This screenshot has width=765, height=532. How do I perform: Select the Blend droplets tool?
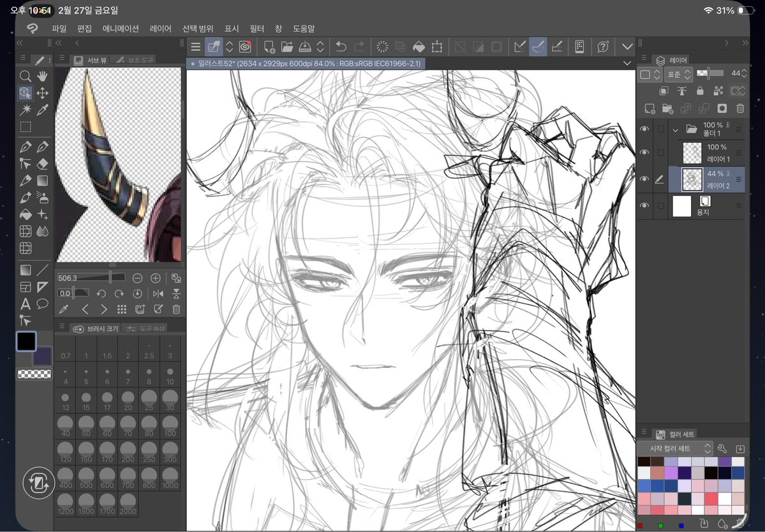pos(43,232)
